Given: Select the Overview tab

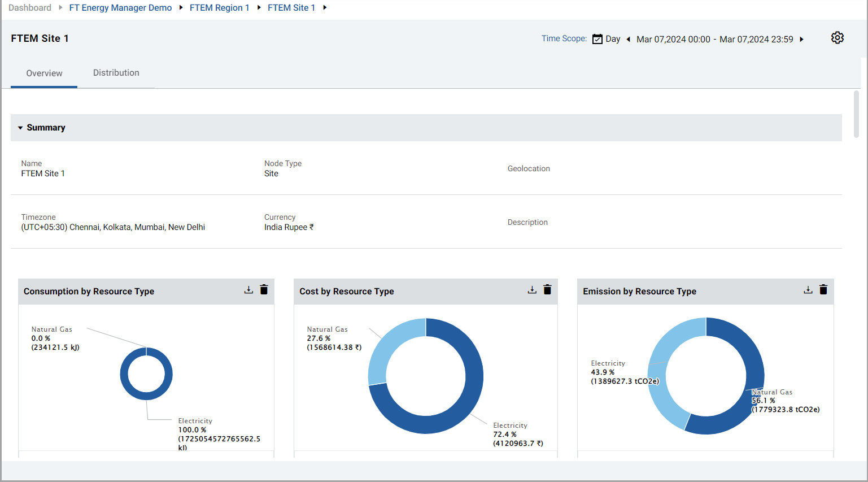Looking at the screenshot, I should [x=43, y=72].
